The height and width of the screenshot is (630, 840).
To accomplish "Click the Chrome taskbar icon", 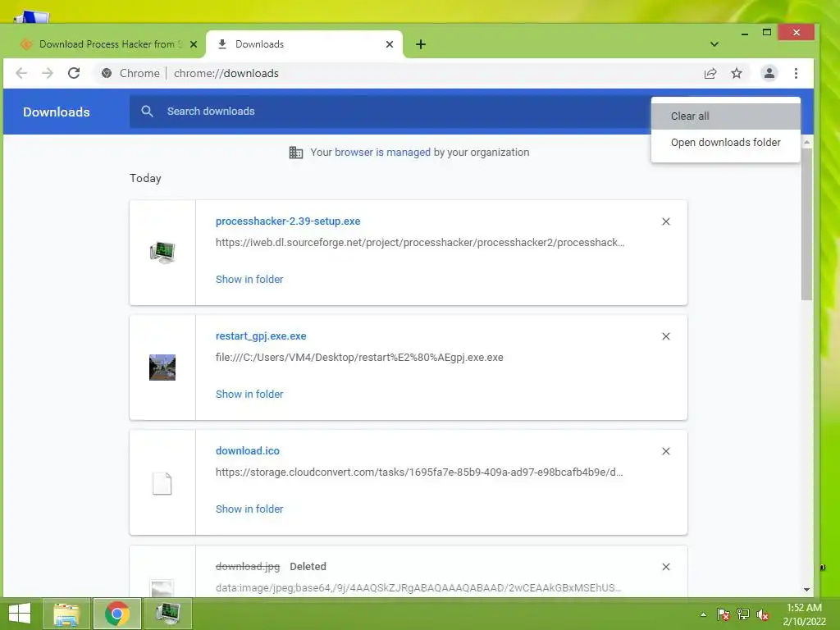I will 117,614.
